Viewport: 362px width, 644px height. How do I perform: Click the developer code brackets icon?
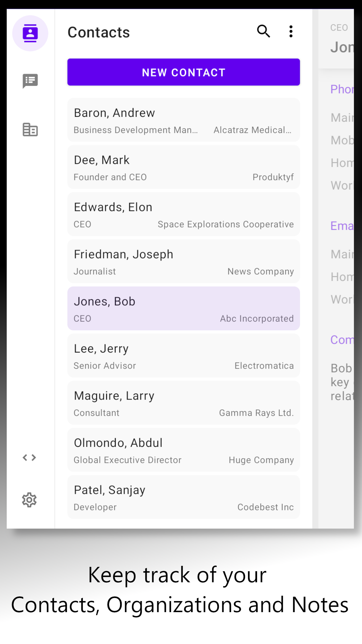coord(29,458)
